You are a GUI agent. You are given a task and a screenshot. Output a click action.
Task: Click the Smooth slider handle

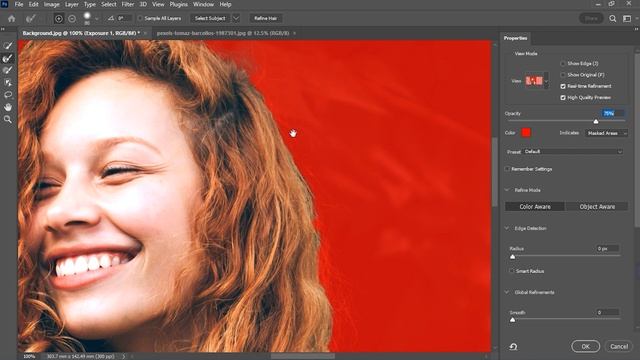513,320
